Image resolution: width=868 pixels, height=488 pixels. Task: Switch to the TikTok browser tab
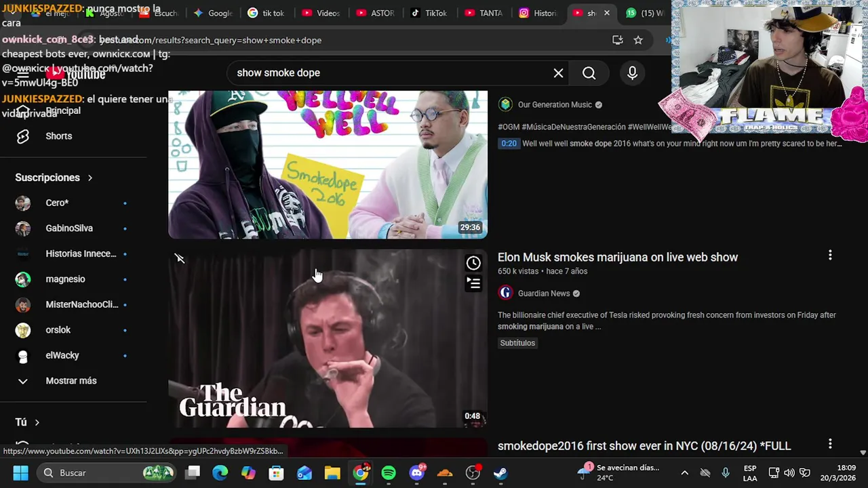point(430,13)
